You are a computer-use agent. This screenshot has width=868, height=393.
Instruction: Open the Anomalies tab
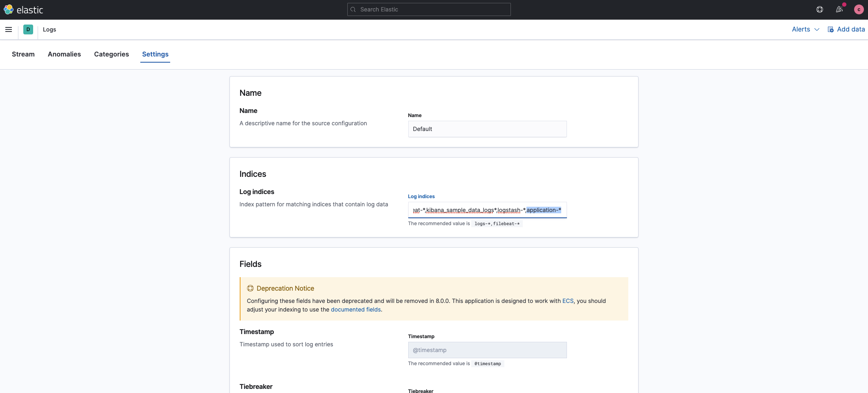[x=64, y=54]
